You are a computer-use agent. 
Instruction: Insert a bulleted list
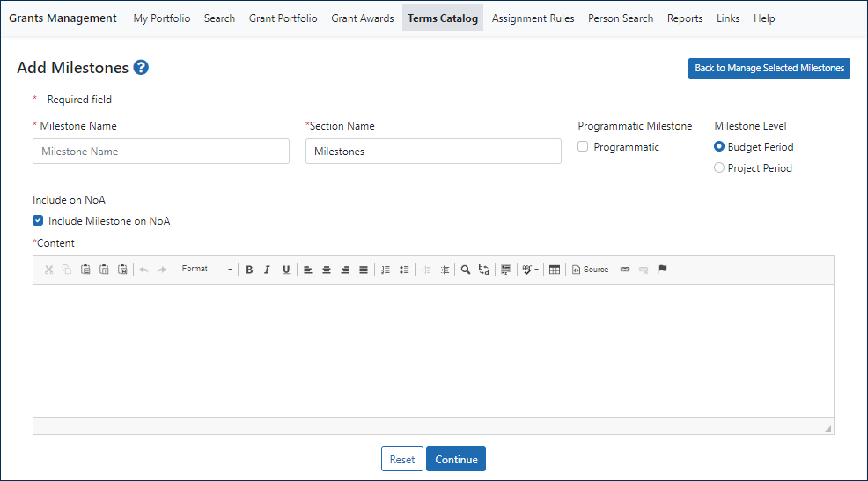404,270
